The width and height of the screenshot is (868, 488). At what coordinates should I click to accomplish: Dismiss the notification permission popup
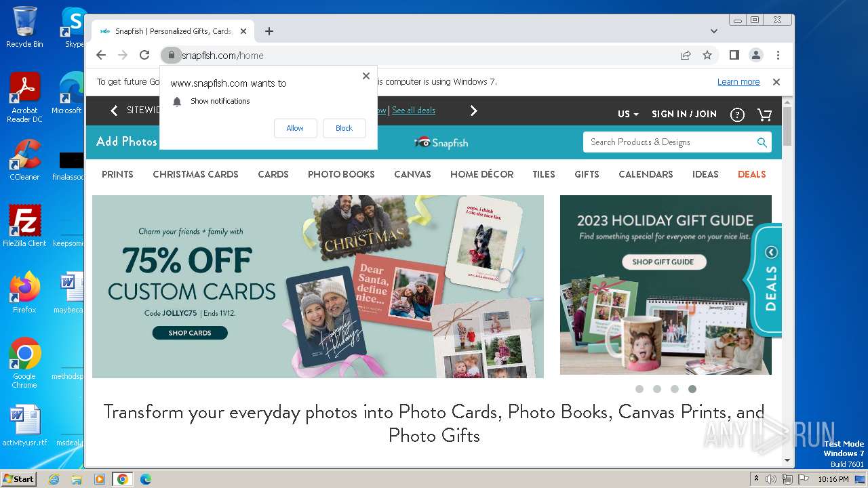tap(366, 76)
